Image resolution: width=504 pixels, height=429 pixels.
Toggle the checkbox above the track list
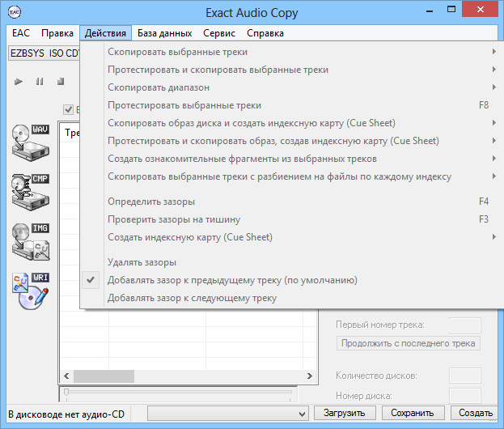pyautogui.click(x=69, y=109)
